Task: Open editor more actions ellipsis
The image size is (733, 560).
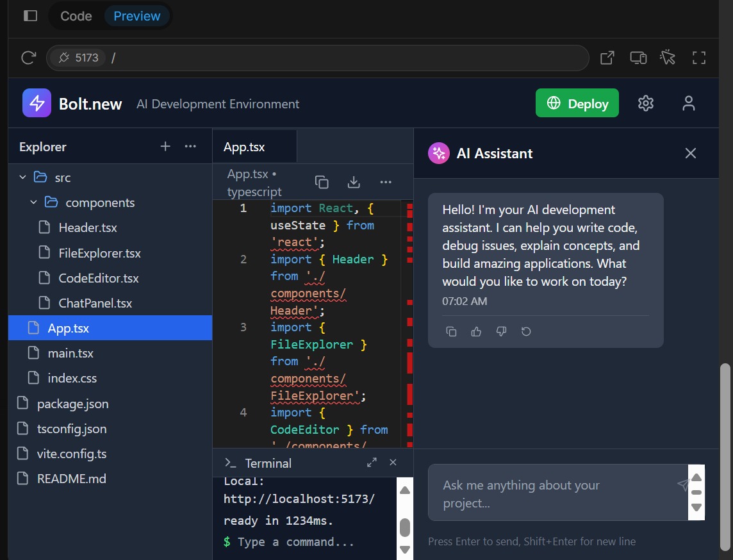Action: [386, 182]
